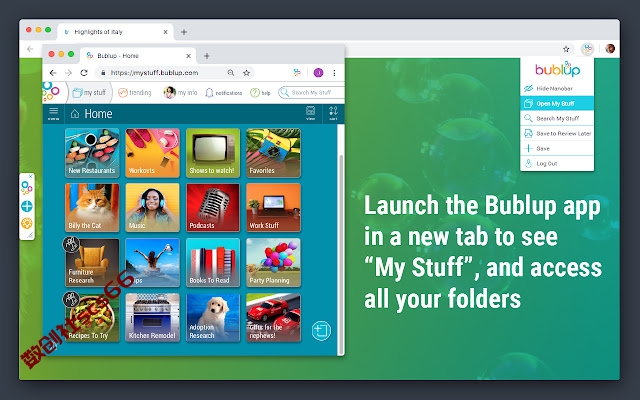
Task: Open profile avatar in background window
Action: pyautogui.click(x=610, y=49)
